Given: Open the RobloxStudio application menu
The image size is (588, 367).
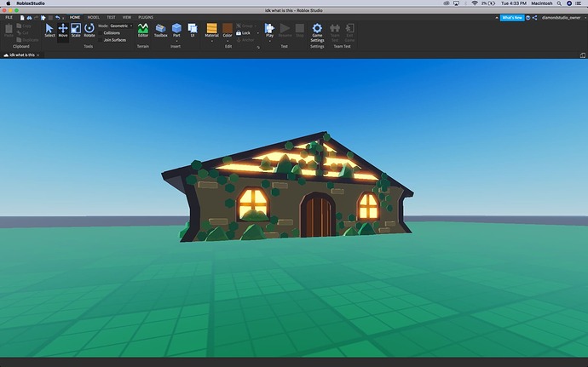Looking at the screenshot, I should click(x=31, y=3).
